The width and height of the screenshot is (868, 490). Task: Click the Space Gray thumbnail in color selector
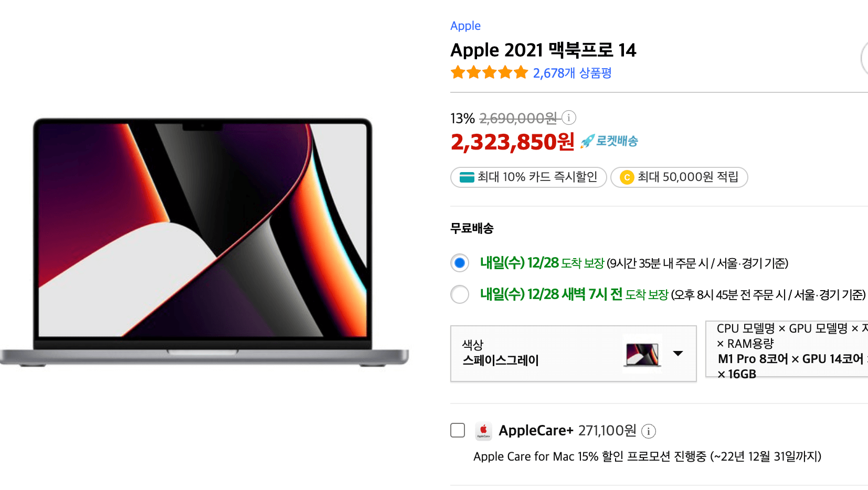click(642, 354)
